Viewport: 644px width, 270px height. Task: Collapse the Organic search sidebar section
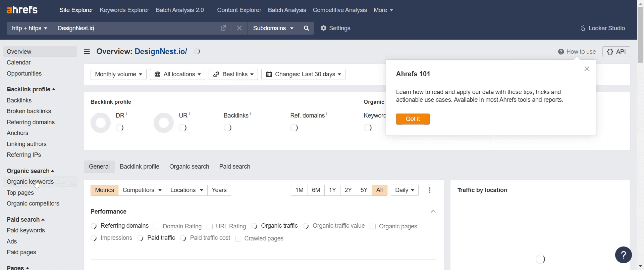[x=31, y=171]
